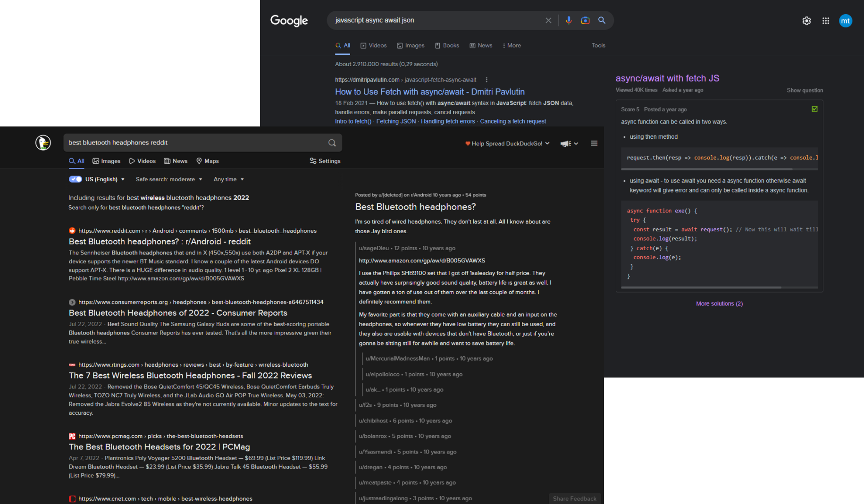Open Google search Tools
This screenshot has height=504, width=864.
pyautogui.click(x=598, y=45)
